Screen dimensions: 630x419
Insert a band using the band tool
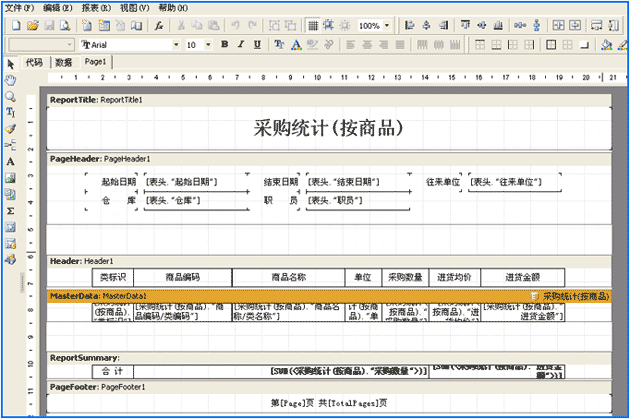coord(11,145)
